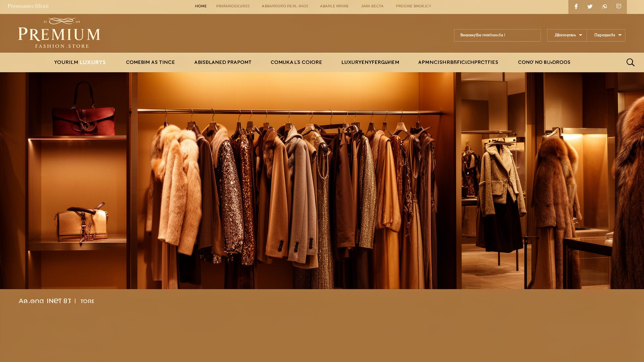
Task: Open the Facebook social icon
Action: (576, 6)
